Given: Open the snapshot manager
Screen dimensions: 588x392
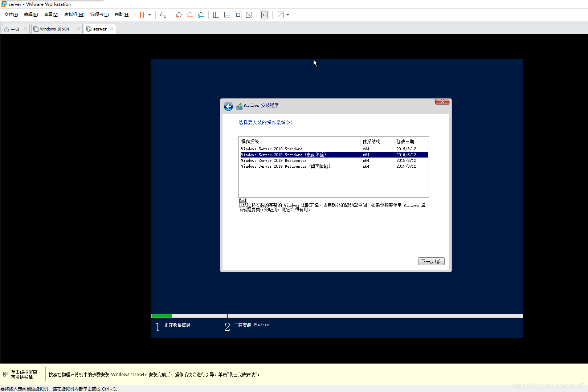Looking at the screenshot, I should (x=201, y=15).
